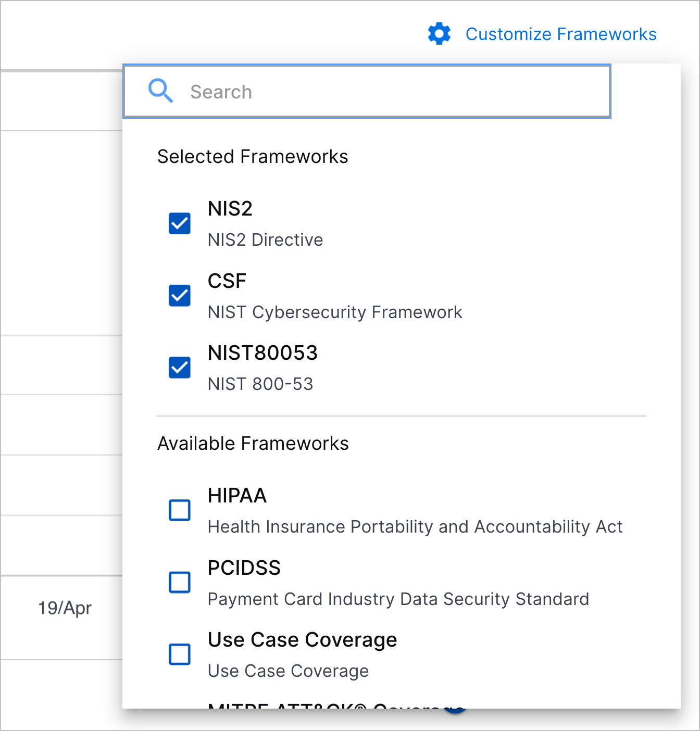
Task: Enable the PCIDSS framework checkbox
Action: coord(180,582)
